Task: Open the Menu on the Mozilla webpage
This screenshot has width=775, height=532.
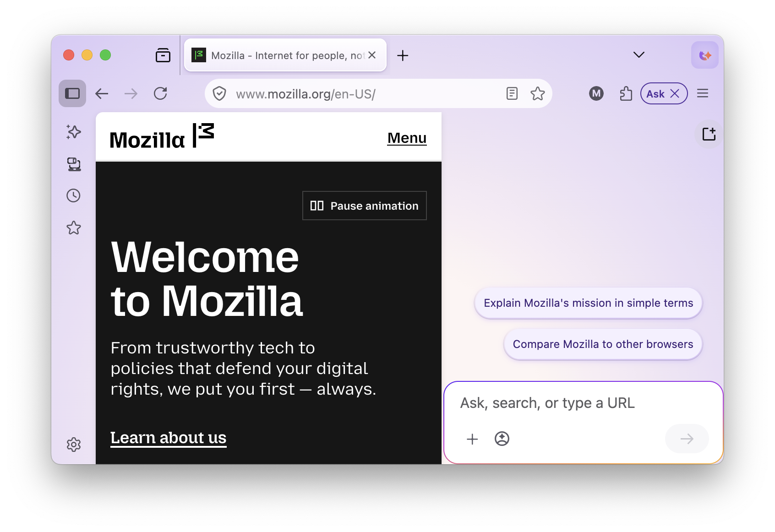Action: point(406,138)
